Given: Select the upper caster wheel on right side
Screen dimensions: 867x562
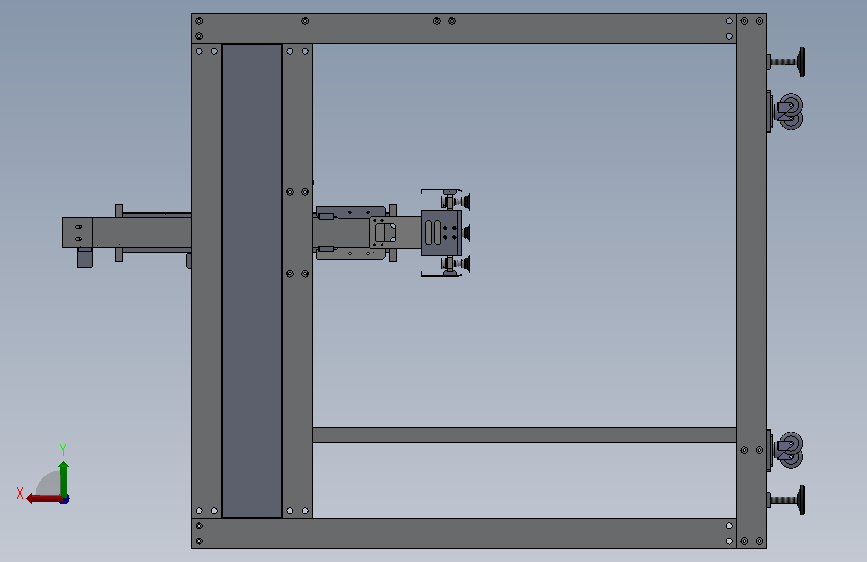Looking at the screenshot, I should click(785, 111).
